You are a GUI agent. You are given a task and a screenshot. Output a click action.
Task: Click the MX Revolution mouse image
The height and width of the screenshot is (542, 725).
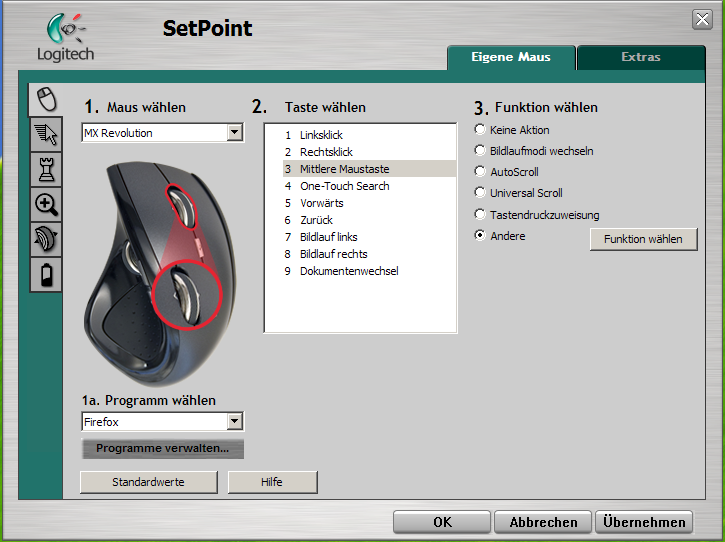(160, 273)
